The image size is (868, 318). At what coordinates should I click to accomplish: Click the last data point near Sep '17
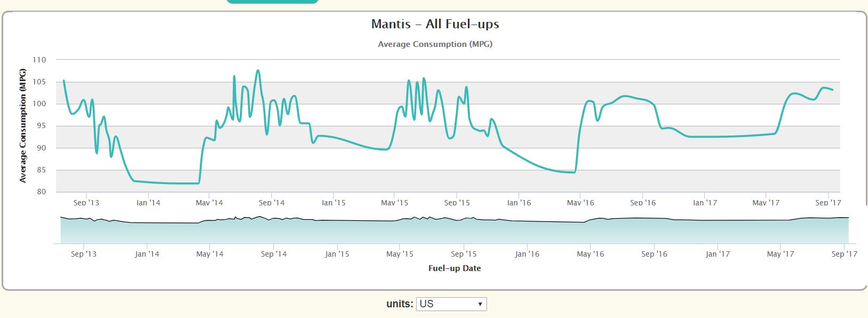click(x=832, y=90)
